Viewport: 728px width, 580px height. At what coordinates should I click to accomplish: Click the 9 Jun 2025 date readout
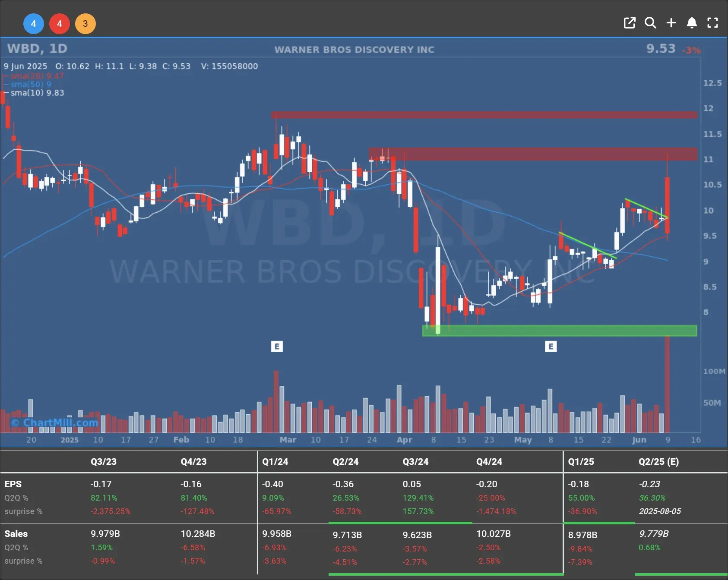[x=25, y=66]
